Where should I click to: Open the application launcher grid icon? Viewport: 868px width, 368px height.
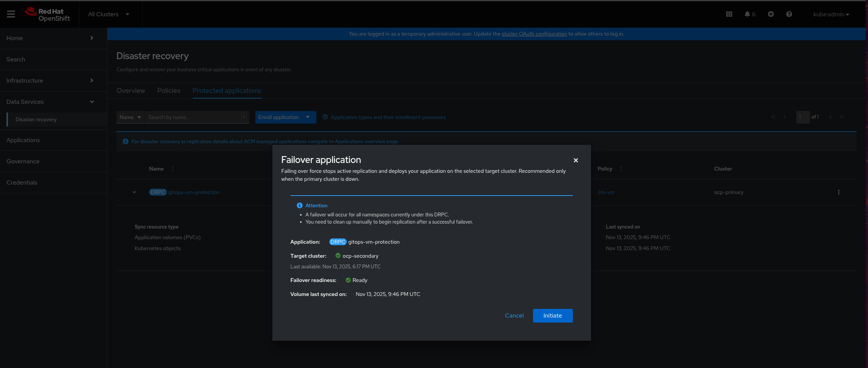tap(729, 14)
